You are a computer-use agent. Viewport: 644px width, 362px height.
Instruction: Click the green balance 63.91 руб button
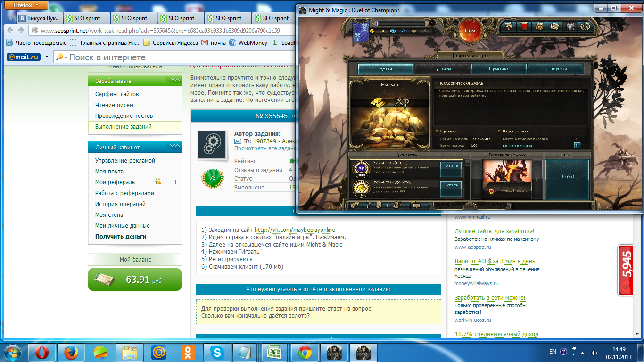point(135,280)
